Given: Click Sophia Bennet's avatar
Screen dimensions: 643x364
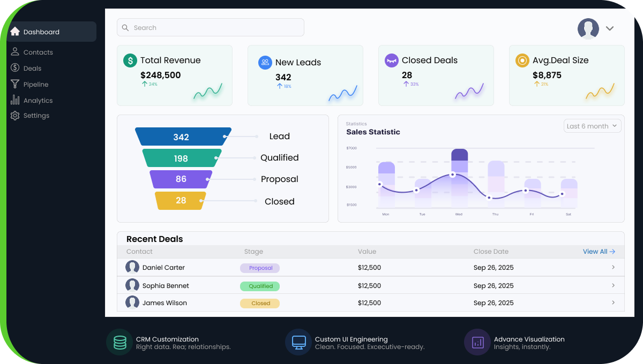Looking at the screenshot, I should pos(132,285).
